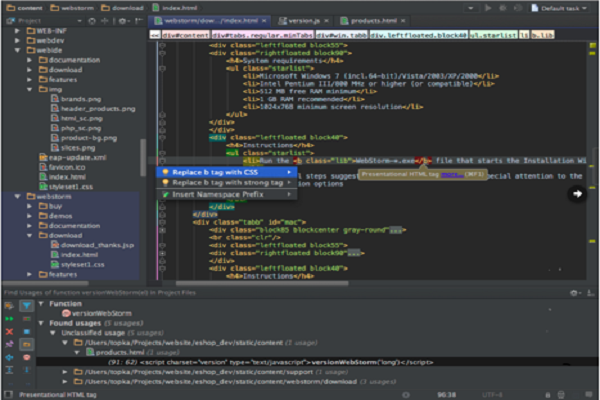Click the white next arrow on right edge
Image resolution: width=600 pixels, height=400 pixels.
point(577,193)
